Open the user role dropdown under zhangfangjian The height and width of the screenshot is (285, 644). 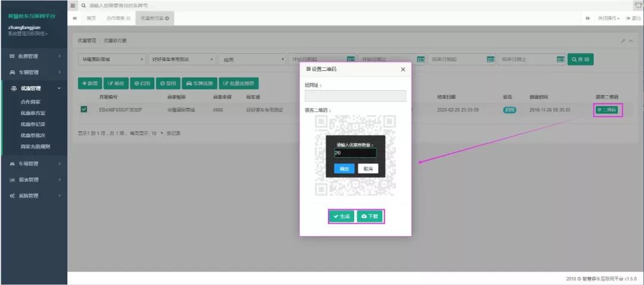click(x=28, y=33)
